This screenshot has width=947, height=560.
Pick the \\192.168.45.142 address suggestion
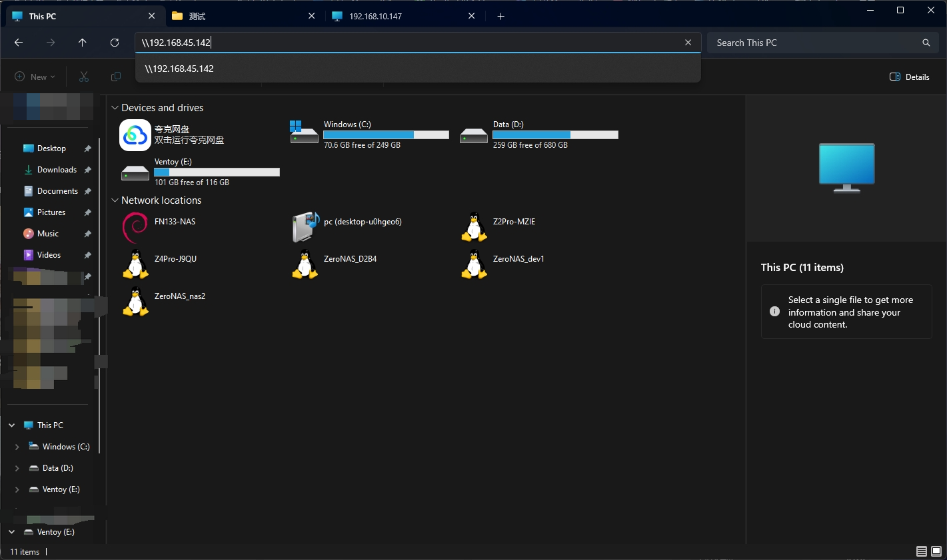(418, 69)
